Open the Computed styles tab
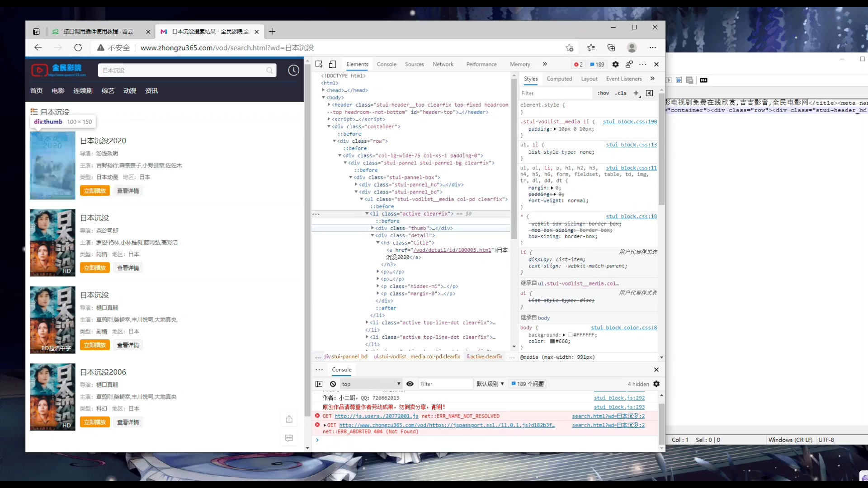The image size is (868, 488). tap(559, 79)
